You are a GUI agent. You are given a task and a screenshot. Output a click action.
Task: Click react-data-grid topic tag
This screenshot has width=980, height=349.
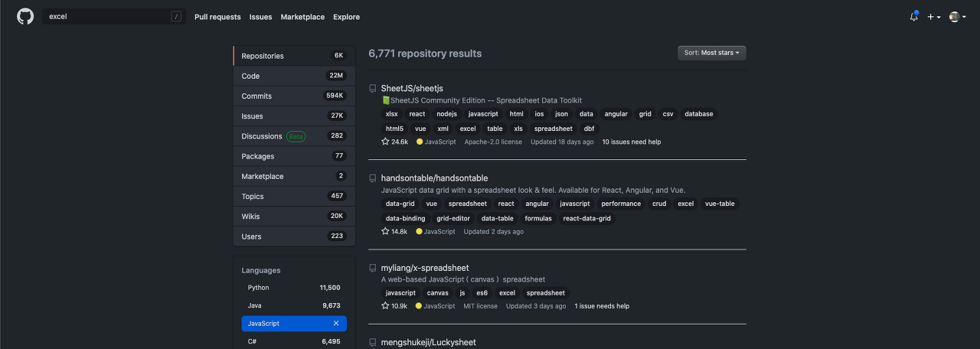coord(587,218)
